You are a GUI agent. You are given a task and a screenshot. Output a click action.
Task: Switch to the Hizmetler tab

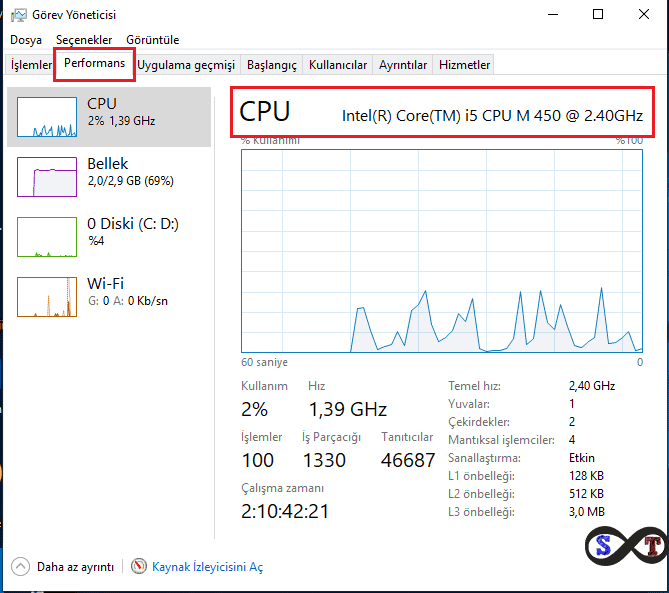tap(465, 65)
